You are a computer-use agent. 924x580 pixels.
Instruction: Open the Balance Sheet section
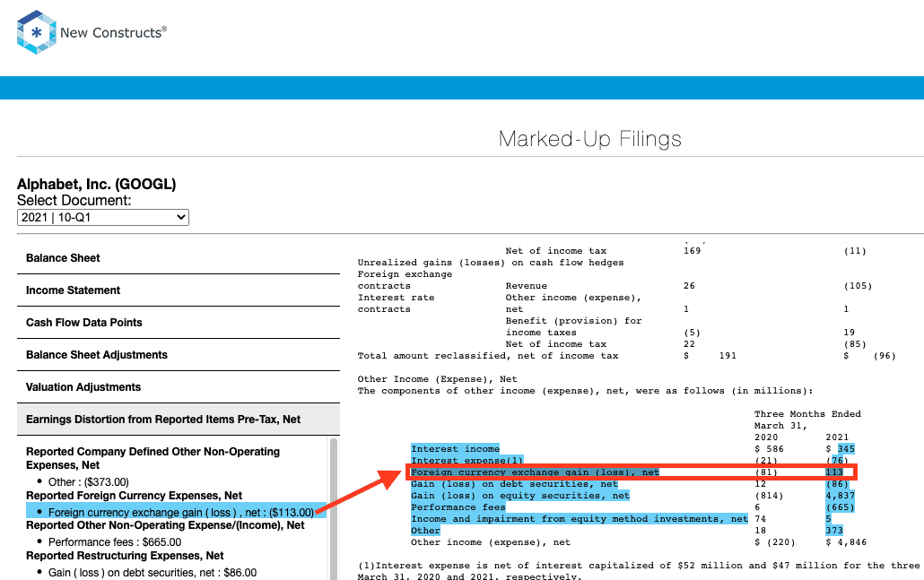179,258
